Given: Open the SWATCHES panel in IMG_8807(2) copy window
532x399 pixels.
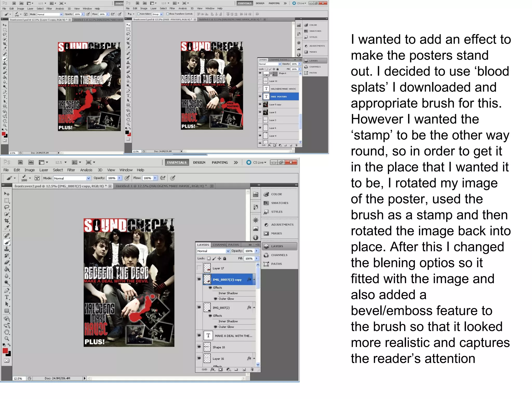Looking at the screenshot, I should click(x=280, y=203).
